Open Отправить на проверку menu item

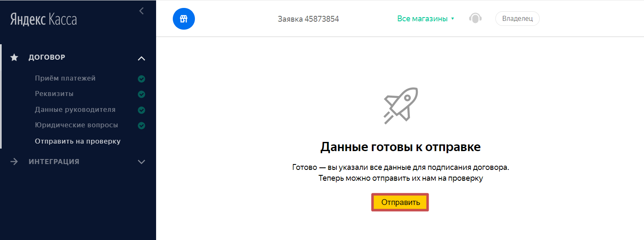point(78,141)
